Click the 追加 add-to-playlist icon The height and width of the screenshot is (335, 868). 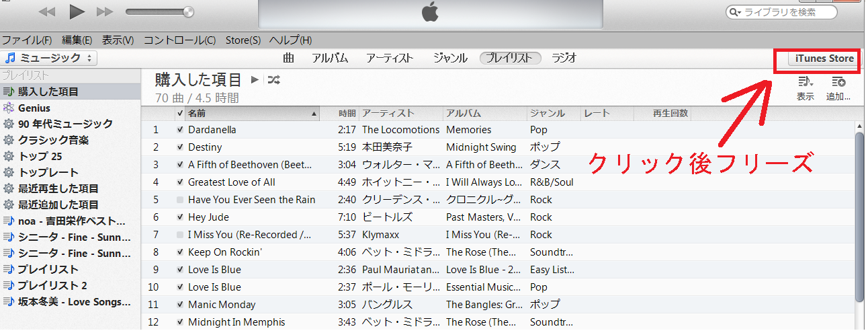click(x=838, y=82)
